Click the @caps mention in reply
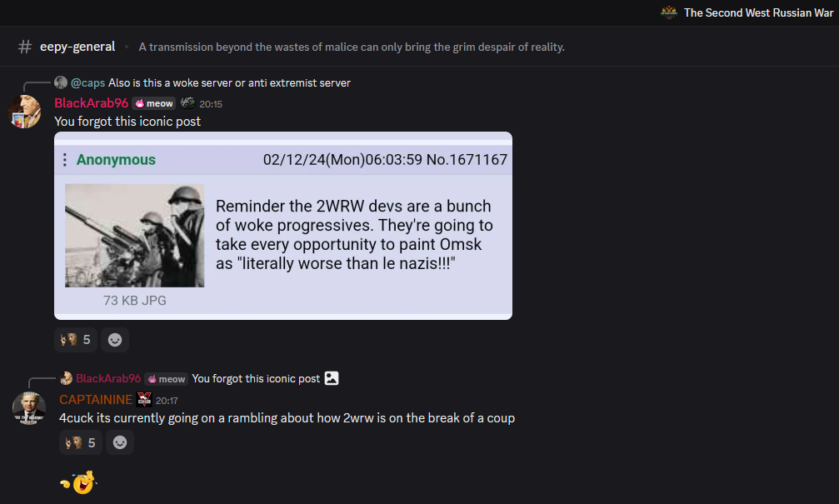Viewport: 839px width, 504px height. pyautogui.click(x=87, y=83)
